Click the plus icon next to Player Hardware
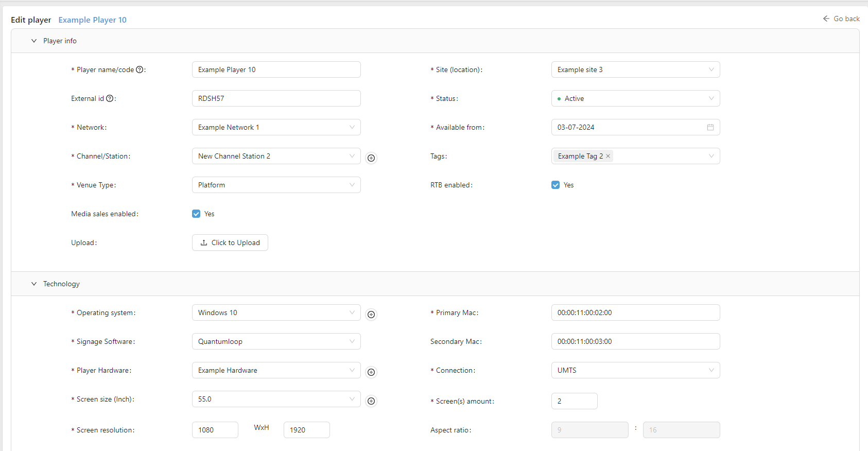 coord(371,372)
